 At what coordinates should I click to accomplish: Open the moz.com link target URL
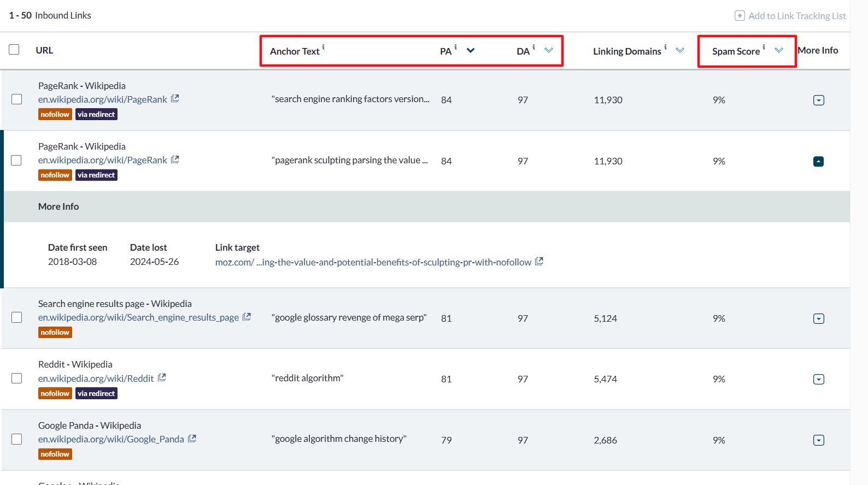click(373, 262)
